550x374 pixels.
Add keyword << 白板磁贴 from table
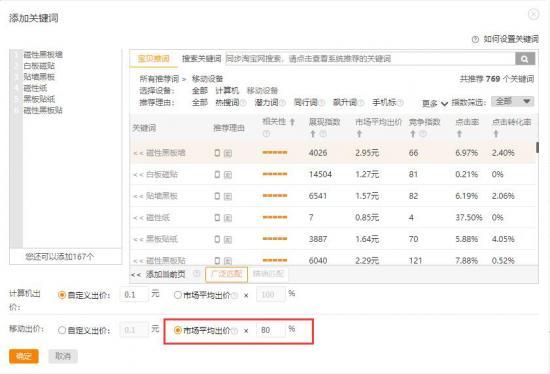pyautogui.click(x=155, y=174)
